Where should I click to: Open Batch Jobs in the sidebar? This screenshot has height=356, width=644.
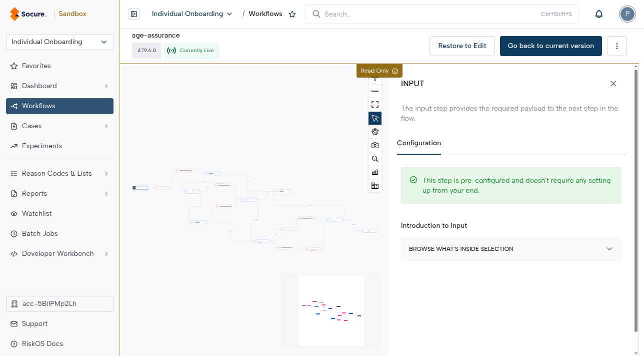pyautogui.click(x=59, y=233)
